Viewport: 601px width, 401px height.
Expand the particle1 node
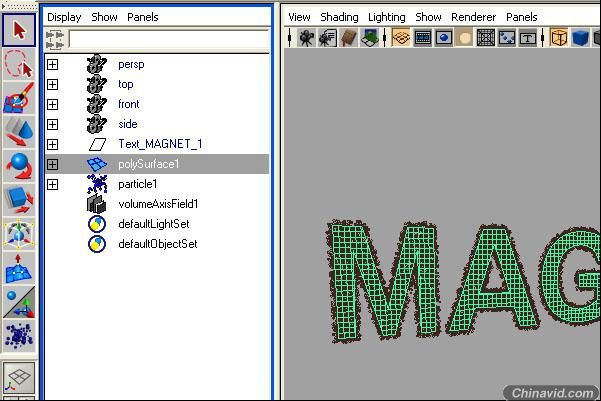[x=53, y=184]
